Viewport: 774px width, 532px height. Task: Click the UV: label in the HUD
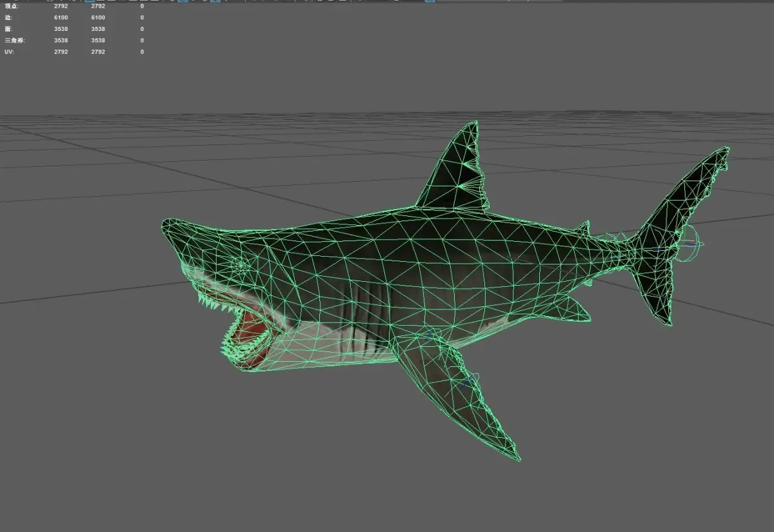[9, 52]
